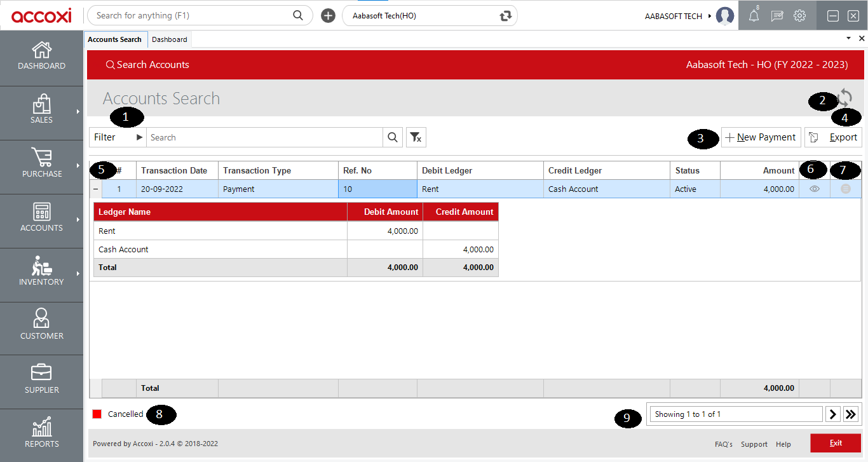Sort by the Amount column header
868x462 pixels.
click(759, 170)
